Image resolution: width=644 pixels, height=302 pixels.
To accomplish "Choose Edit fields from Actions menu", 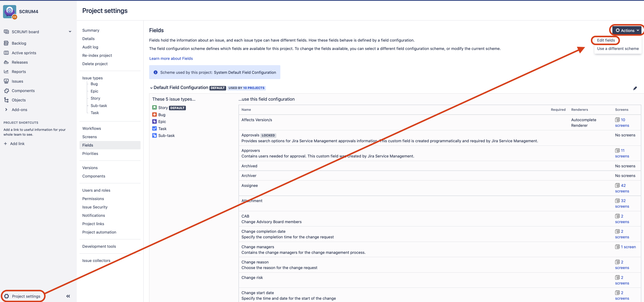I will coord(606,40).
